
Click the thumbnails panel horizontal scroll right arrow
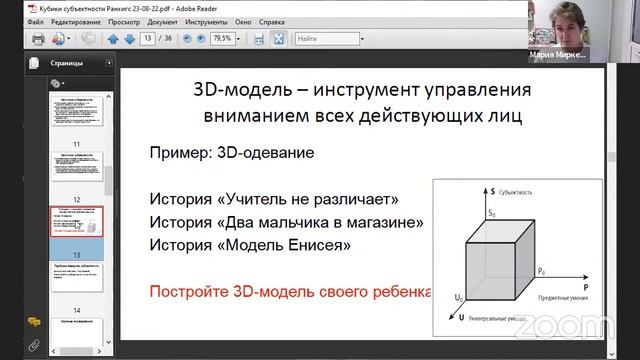(x=99, y=351)
